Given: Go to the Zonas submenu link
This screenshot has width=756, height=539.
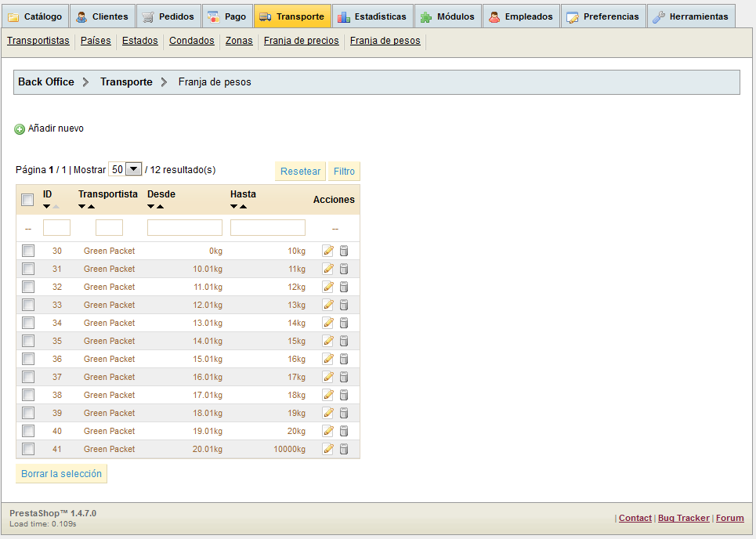Looking at the screenshot, I should pos(239,41).
